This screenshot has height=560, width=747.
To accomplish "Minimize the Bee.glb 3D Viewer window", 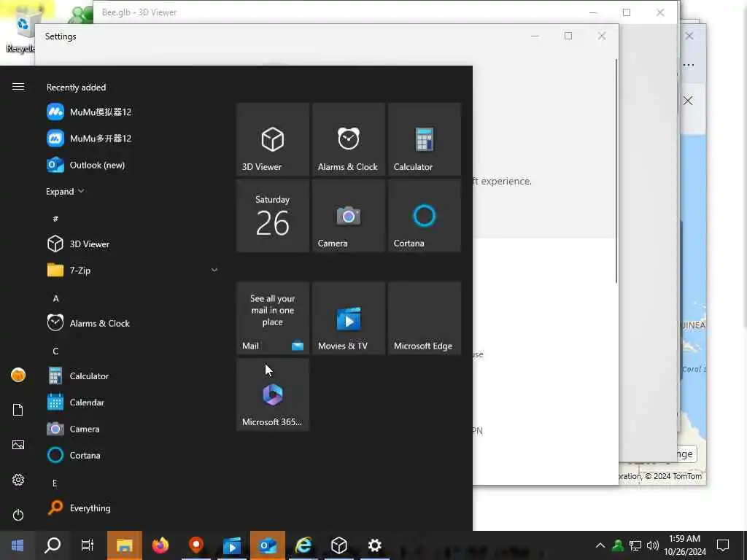I will tap(593, 12).
